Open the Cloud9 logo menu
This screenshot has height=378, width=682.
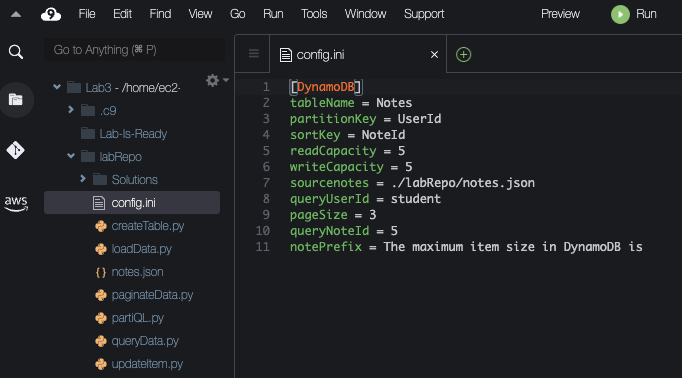pyautogui.click(x=51, y=14)
